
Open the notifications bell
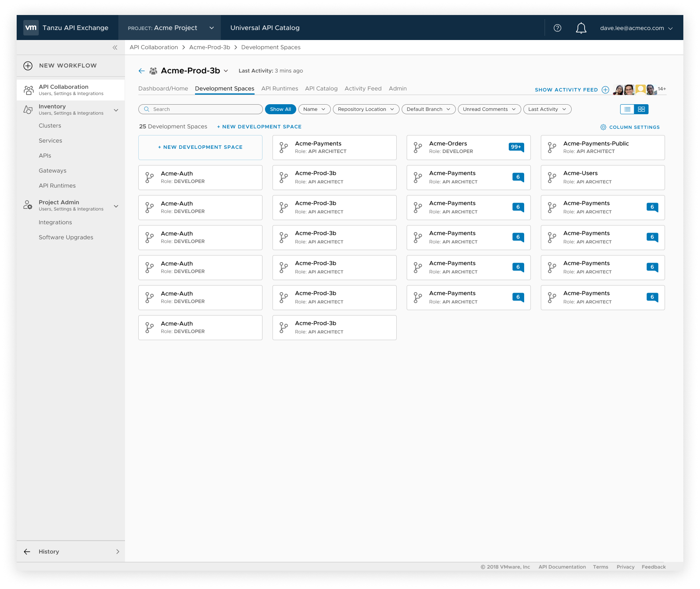pos(581,28)
